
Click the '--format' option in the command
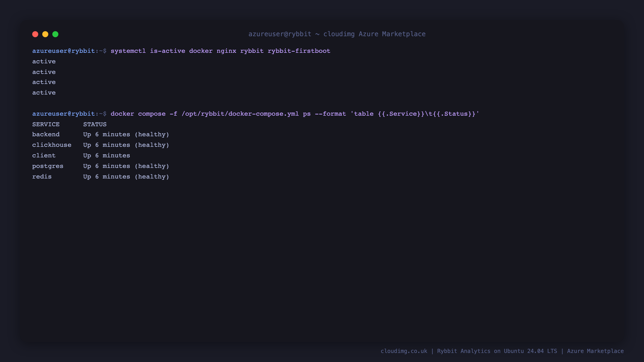pos(330,114)
